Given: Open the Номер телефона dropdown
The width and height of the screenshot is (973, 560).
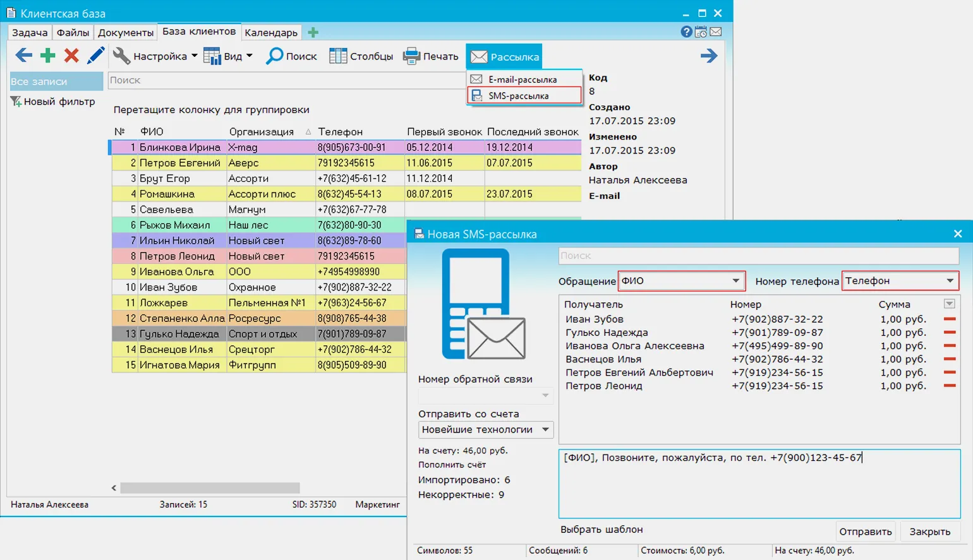Looking at the screenshot, I should click(x=950, y=281).
